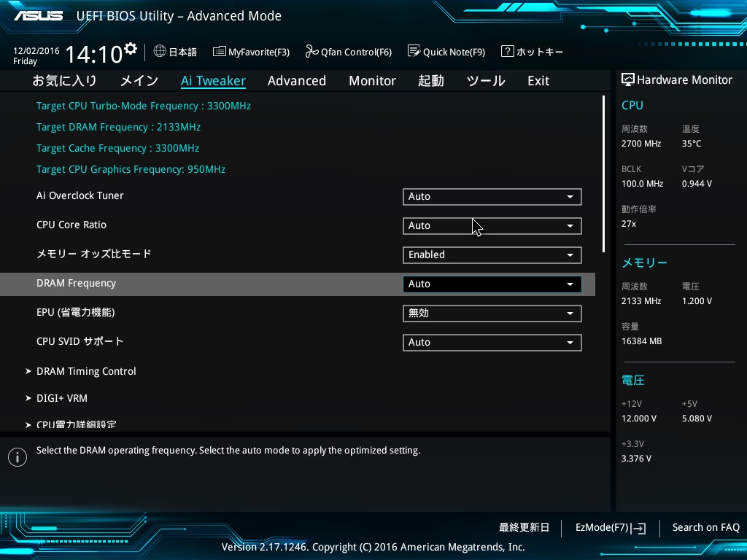Click the MyFavorite list icon
The height and width of the screenshot is (560, 747).
(x=219, y=52)
